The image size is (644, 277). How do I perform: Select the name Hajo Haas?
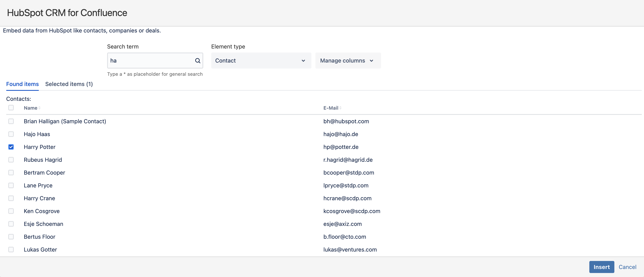[x=37, y=134]
